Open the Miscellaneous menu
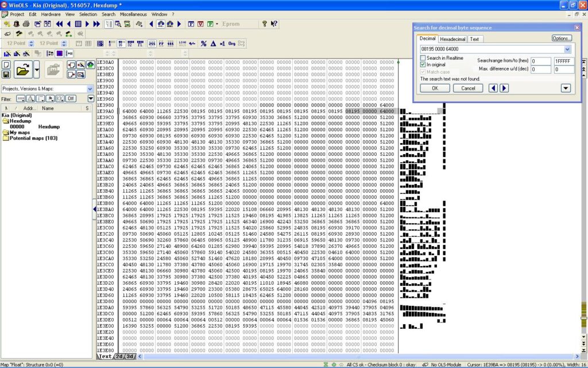This screenshot has width=588, height=368. (133, 14)
